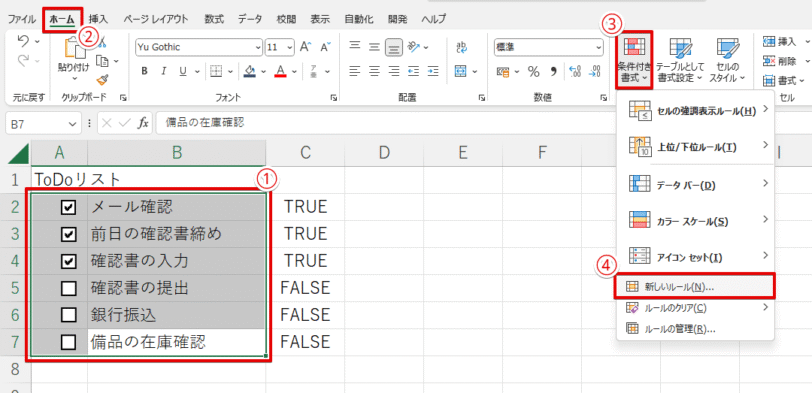The height and width of the screenshot is (393, 812).
Task: Align text left
Action: point(355,71)
